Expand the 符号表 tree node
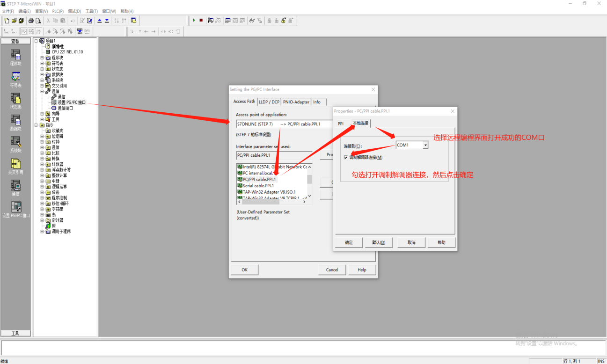Image resolution: width=607 pixels, height=364 pixels. [42, 63]
